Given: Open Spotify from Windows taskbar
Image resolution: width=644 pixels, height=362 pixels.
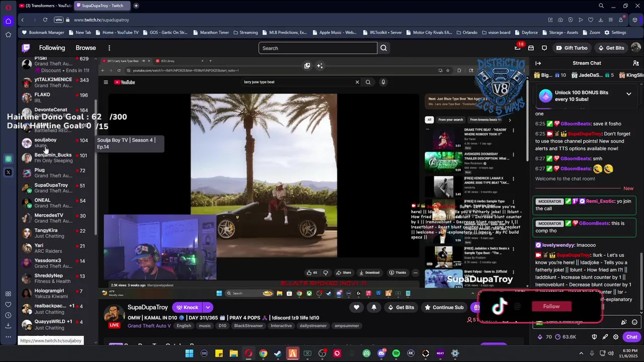Looking at the screenshot, I should (x=396, y=353).
